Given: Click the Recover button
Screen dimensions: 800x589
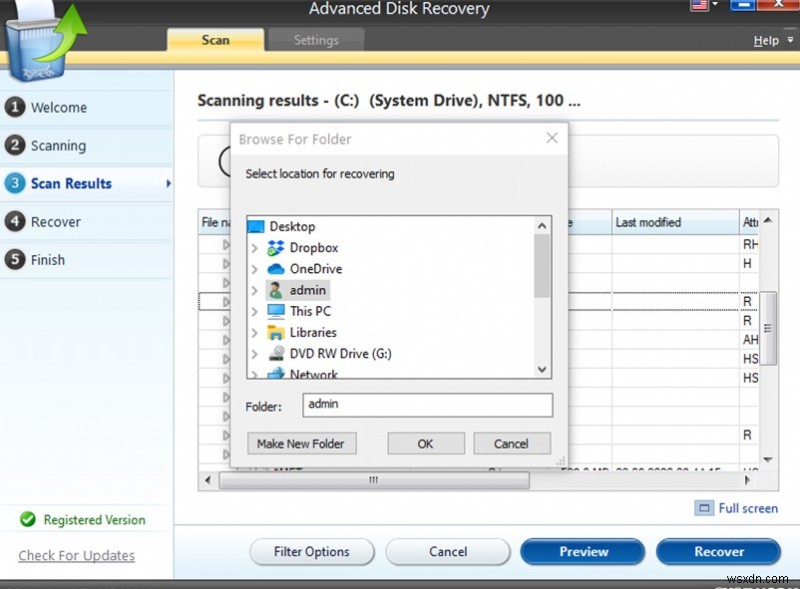Looking at the screenshot, I should tap(718, 552).
